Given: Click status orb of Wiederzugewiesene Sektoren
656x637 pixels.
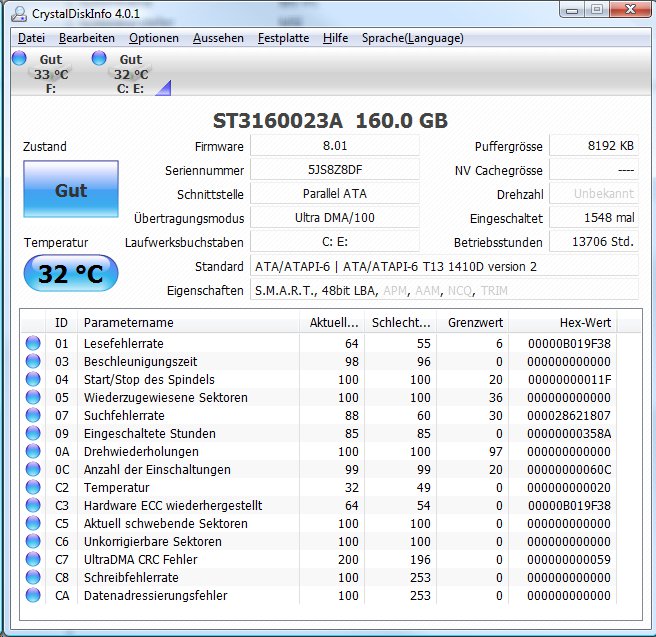Looking at the screenshot, I should [x=33, y=397].
